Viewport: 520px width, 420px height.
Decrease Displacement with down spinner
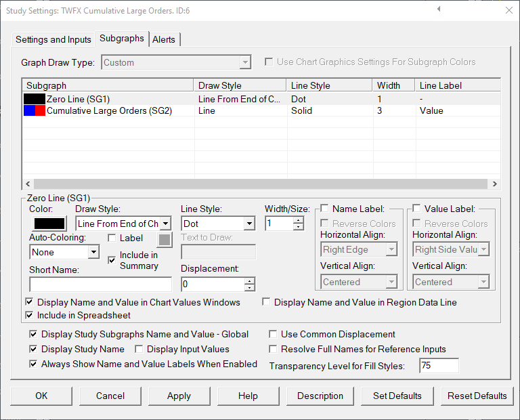pos(250,288)
